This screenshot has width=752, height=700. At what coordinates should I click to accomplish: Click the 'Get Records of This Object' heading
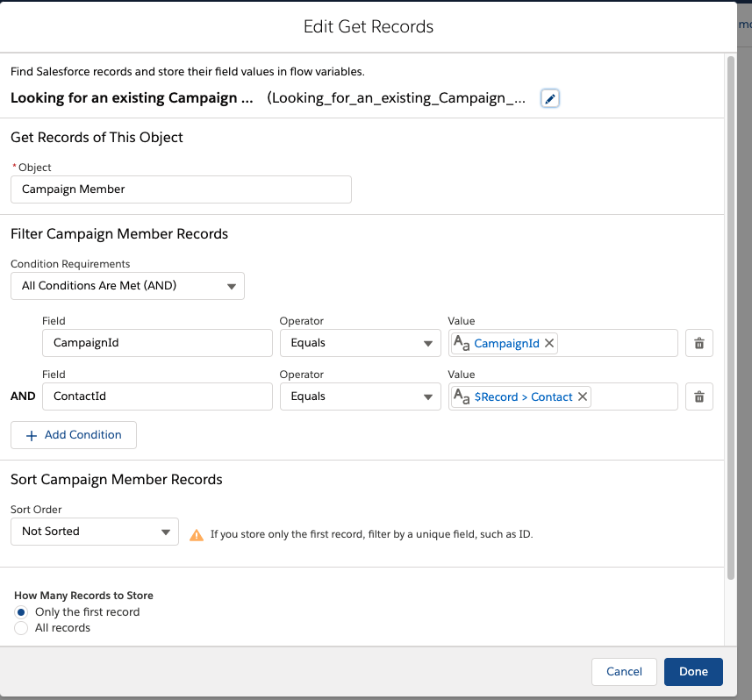pos(97,138)
